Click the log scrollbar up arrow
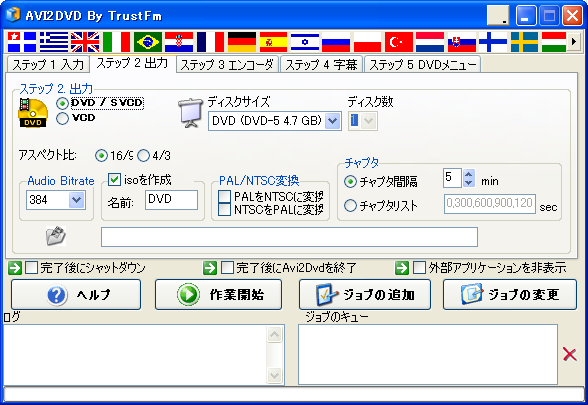 point(274,334)
